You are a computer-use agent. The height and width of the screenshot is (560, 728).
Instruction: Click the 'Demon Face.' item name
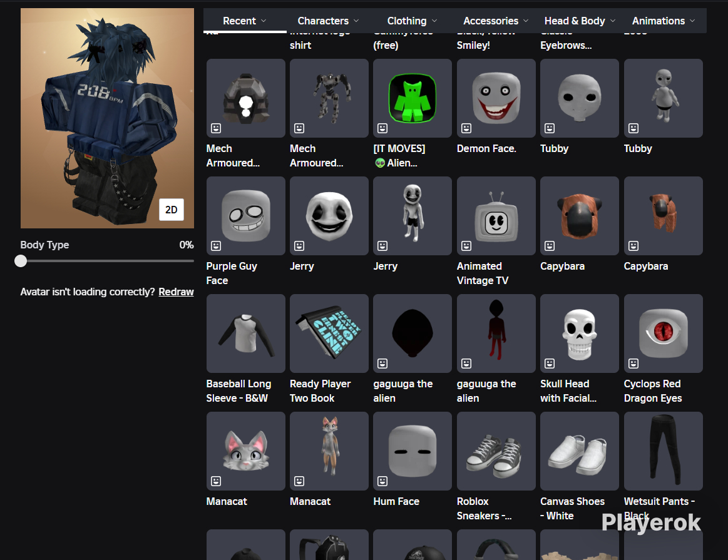486,148
